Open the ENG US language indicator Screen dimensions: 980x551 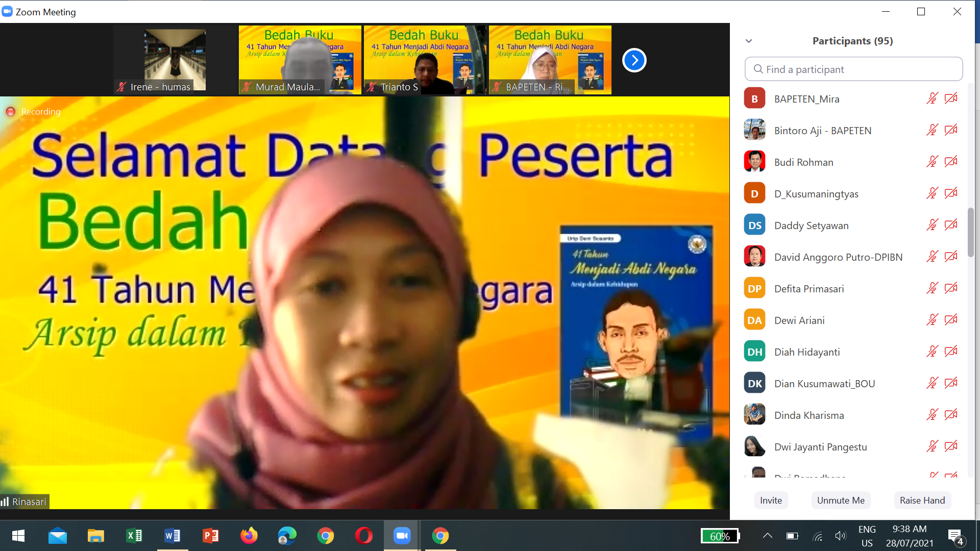click(867, 536)
